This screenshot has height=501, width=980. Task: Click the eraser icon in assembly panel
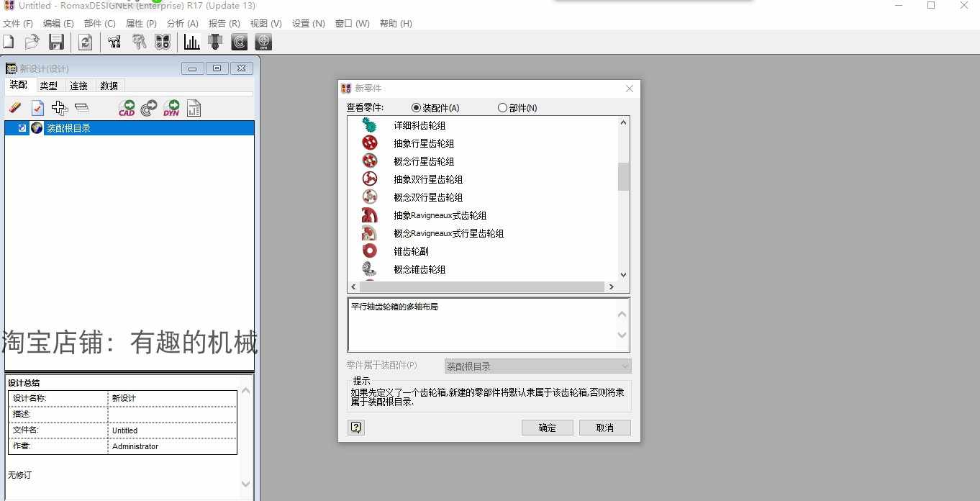pos(15,108)
